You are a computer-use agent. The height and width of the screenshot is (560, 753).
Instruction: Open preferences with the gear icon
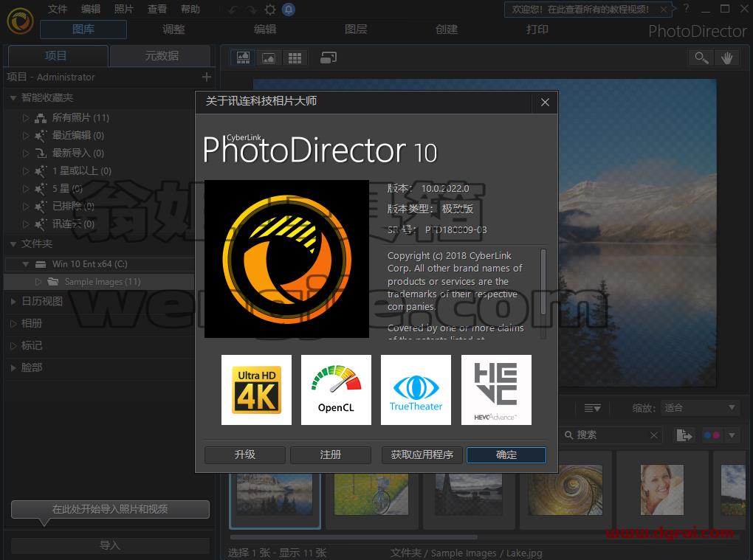[x=270, y=10]
